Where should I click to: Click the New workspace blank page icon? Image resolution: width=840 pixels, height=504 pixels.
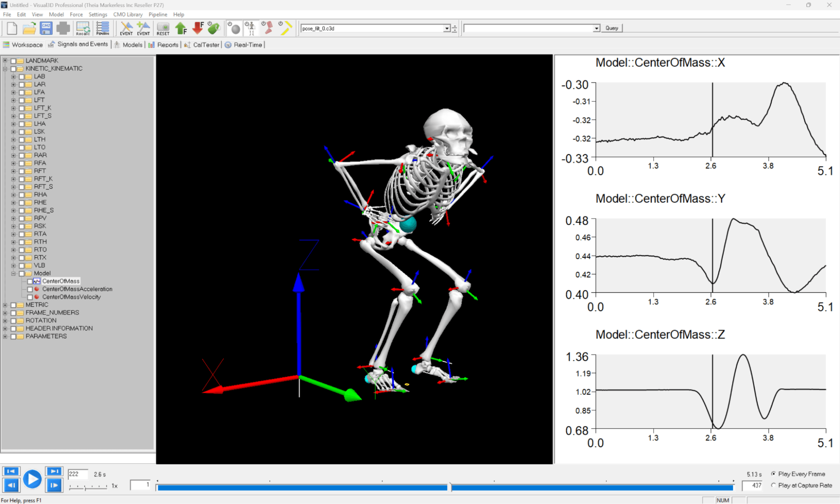pyautogui.click(x=12, y=28)
